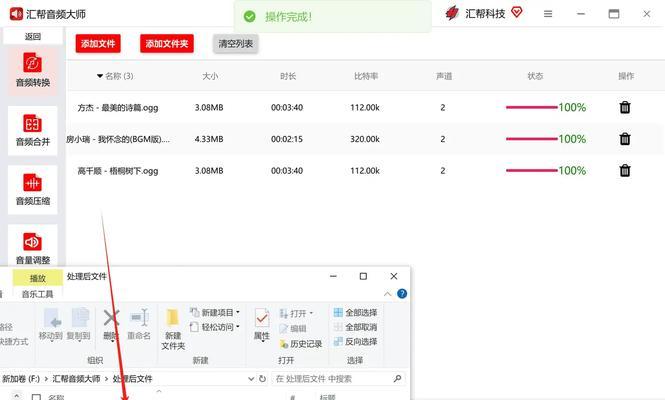Click 编辑 in Explorer ribbon

293,329
